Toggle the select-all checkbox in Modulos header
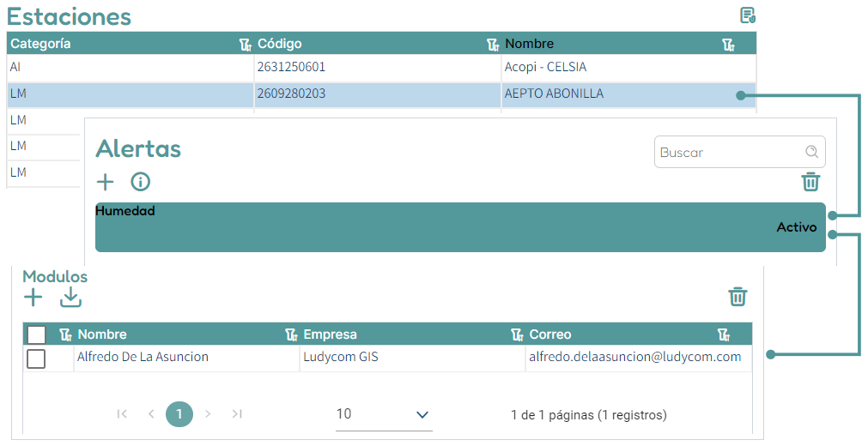This screenshot has height=446, width=868. pos(36,335)
